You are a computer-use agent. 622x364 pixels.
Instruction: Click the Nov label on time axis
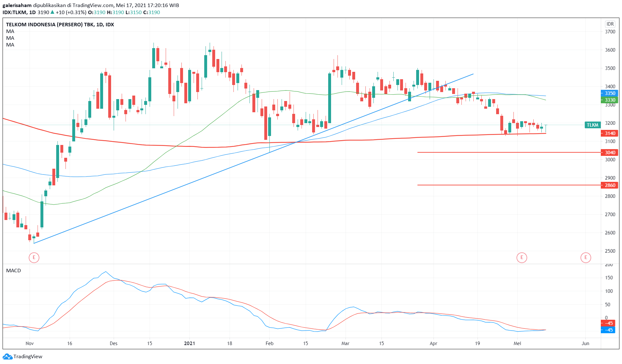[x=30, y=343]
